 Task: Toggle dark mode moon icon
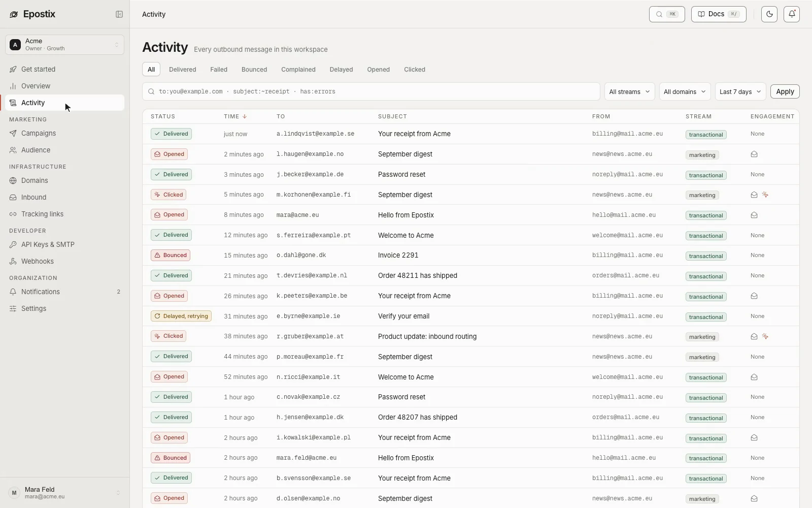click(769, 14)
